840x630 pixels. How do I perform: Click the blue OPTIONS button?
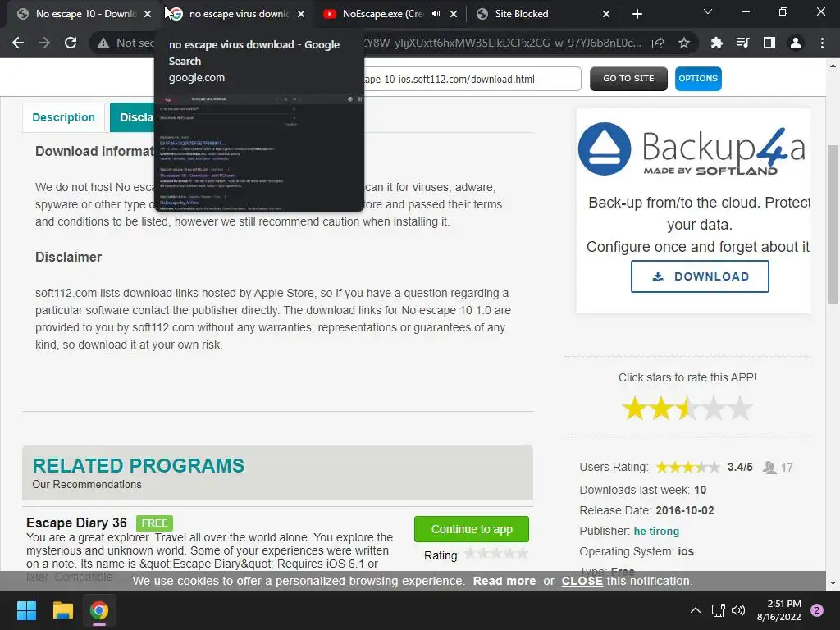click(x=698, y=79)
